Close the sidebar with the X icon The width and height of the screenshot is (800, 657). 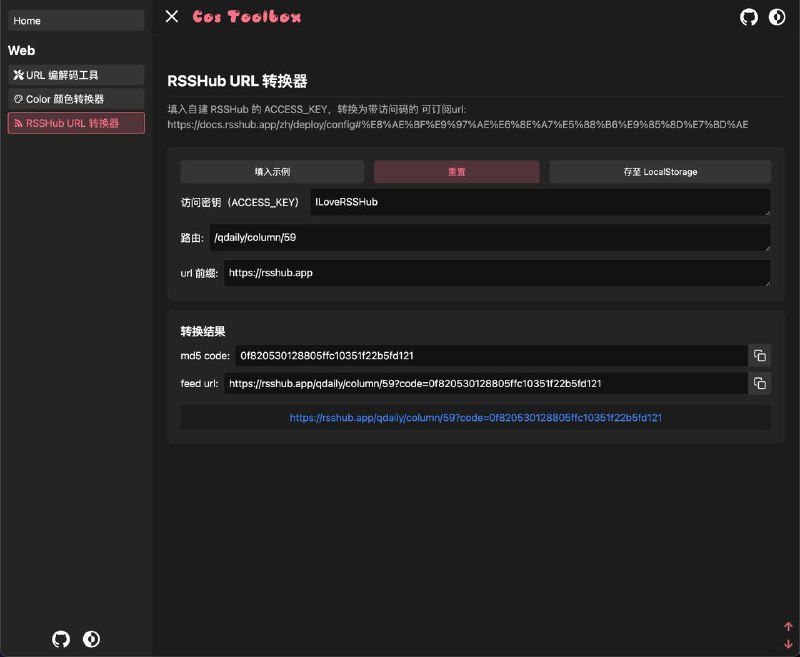[x=171, y=16]
